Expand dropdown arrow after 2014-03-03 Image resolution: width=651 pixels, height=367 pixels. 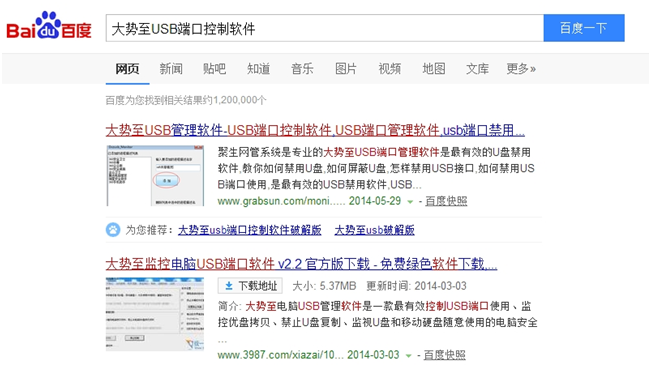(409, 356)
